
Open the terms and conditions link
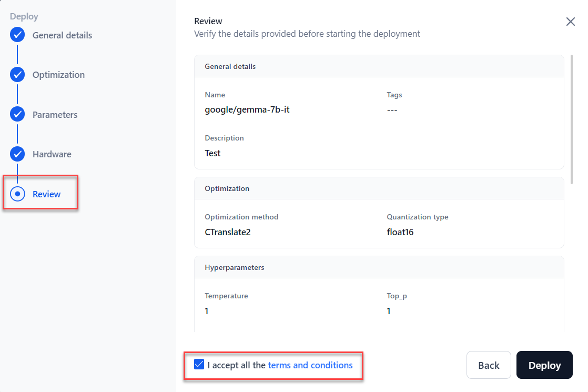pos(310,365)
